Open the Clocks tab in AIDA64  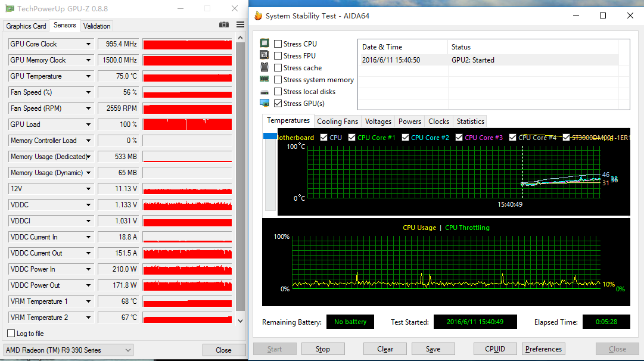438,121
